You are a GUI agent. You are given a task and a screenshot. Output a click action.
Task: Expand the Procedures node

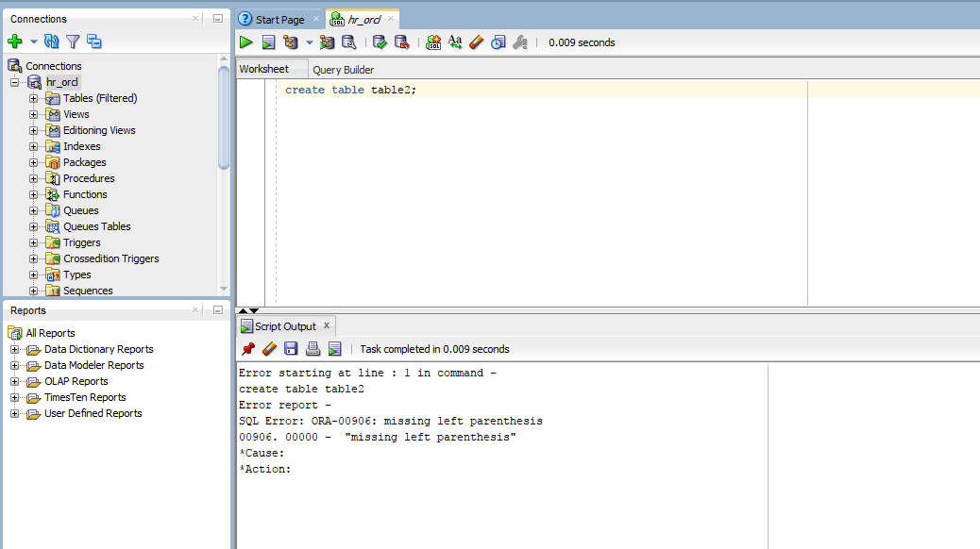coord(34,178)
